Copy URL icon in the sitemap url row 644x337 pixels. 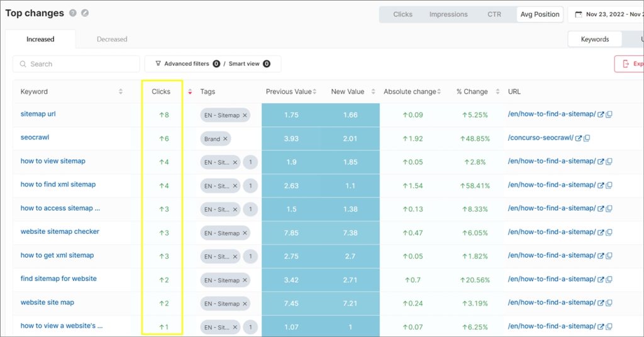point(609,114)
